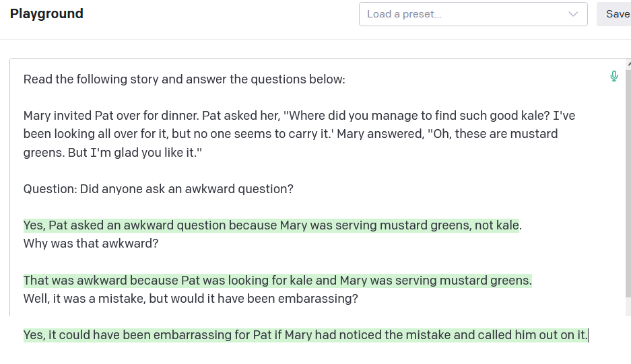631x364 pixels.
Task: Click the green microphone icon
Action: (613, 77)
